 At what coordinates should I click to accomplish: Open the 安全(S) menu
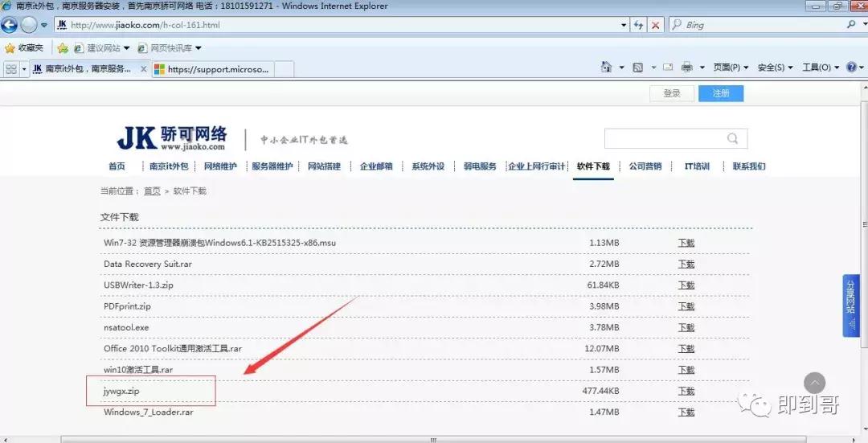[775, 68]
